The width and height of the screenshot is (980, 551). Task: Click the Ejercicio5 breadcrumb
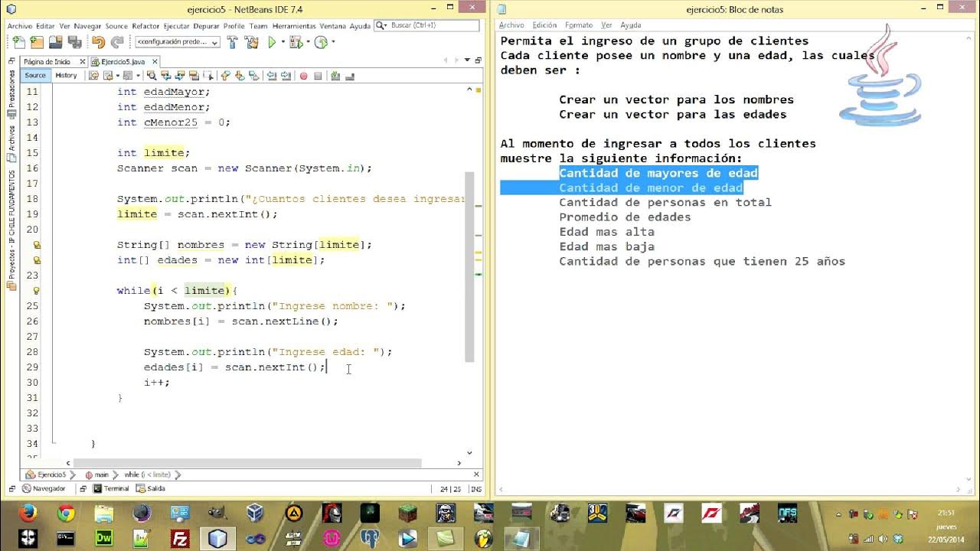coord(47,474)
